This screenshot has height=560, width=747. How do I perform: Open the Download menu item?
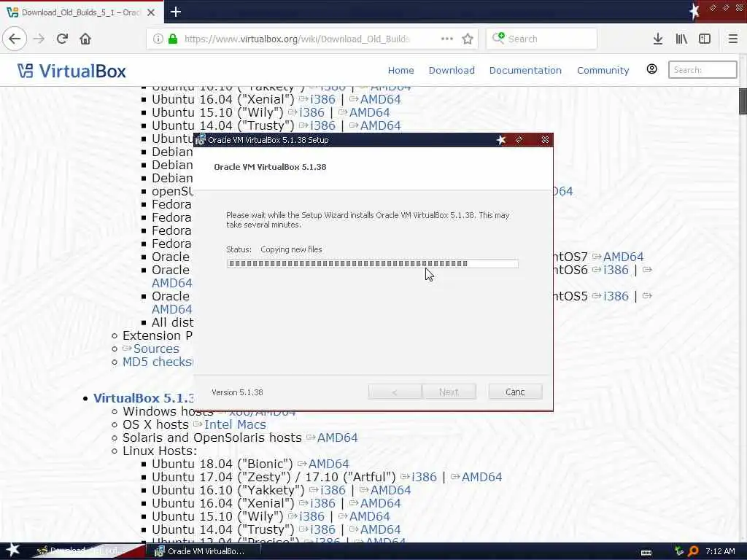pos(452,70)
